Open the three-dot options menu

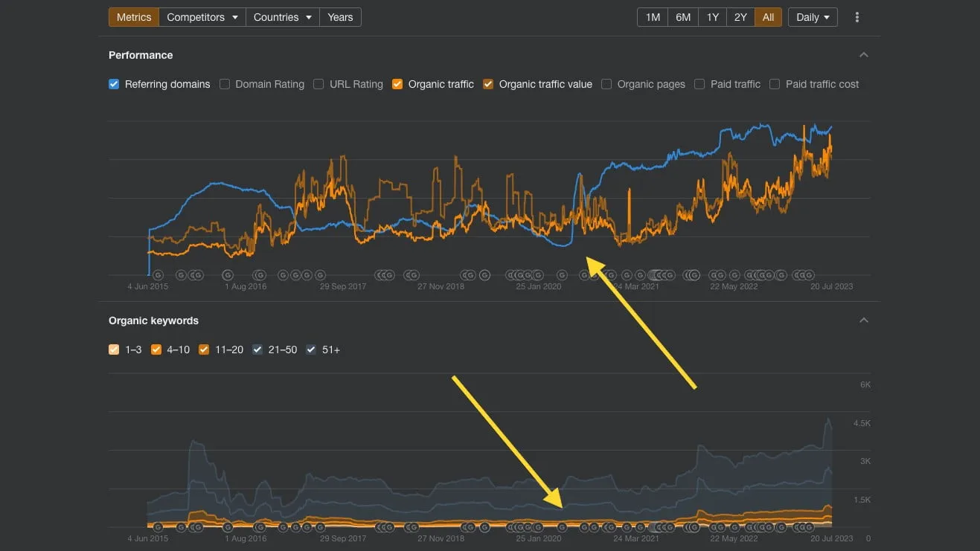click(x=856, y=16)
